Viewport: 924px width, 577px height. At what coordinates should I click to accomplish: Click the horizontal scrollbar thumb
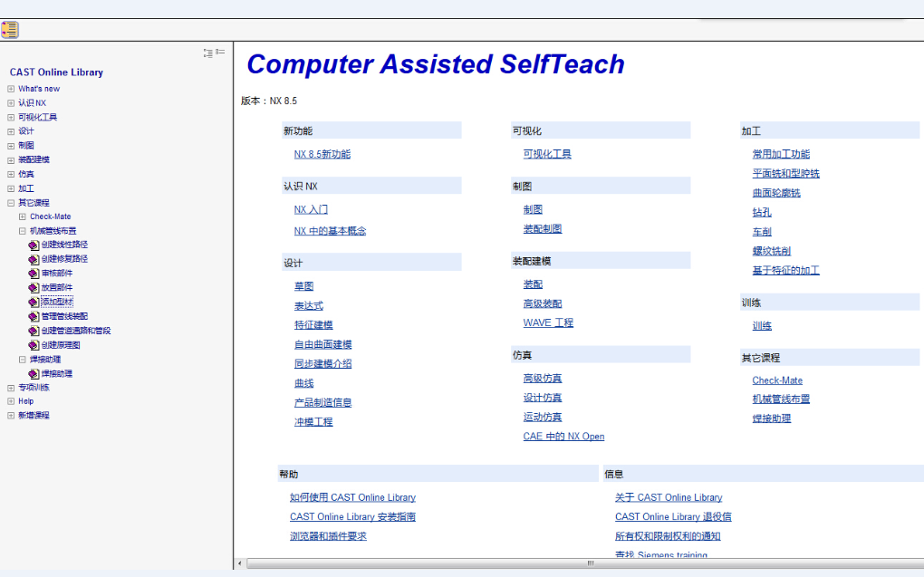point(590,563)
